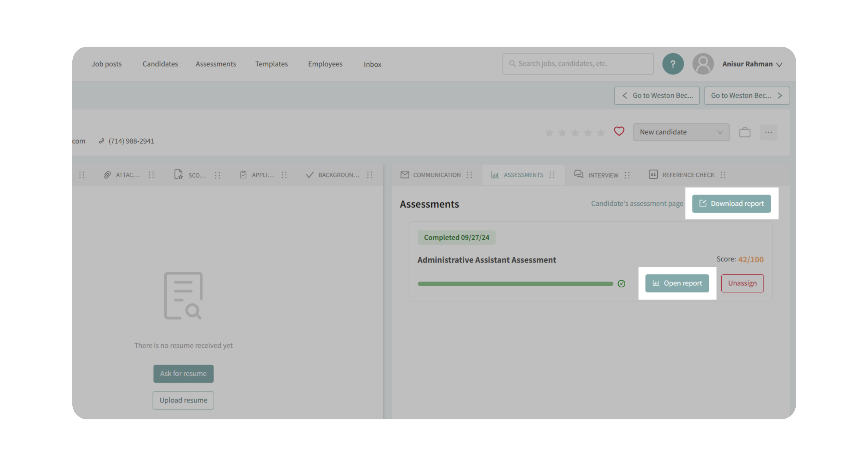
Task: Open the Communication tab
Action: click(431, 175)
